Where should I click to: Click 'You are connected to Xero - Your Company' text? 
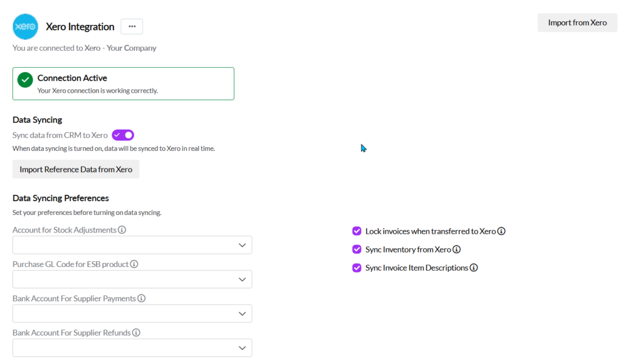pyautogui.click(x=84, y=48)
